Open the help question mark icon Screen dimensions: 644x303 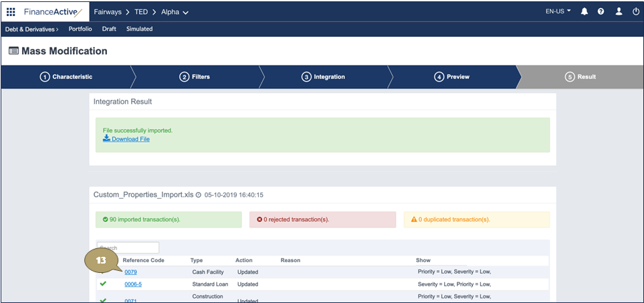coord(601,12)
